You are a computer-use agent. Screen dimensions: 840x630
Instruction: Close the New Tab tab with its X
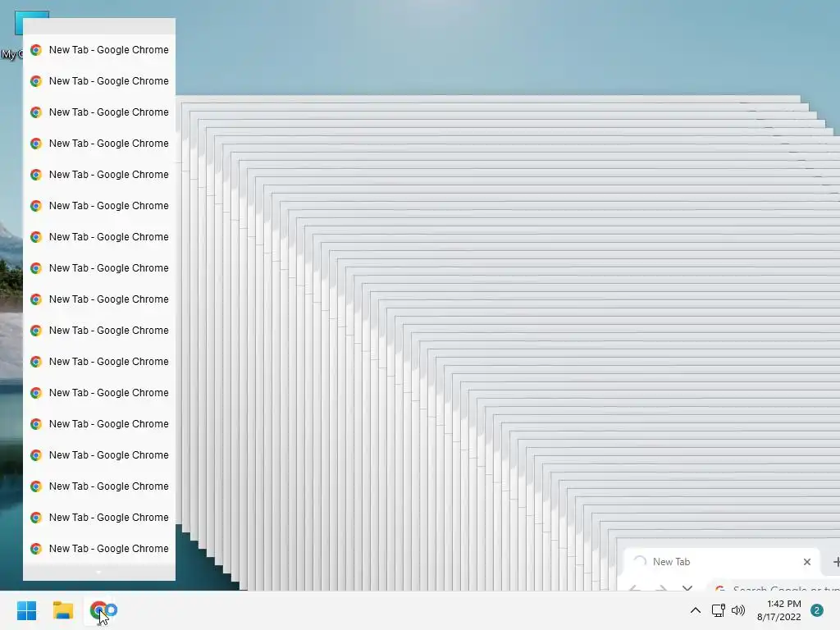pos(807,561)
